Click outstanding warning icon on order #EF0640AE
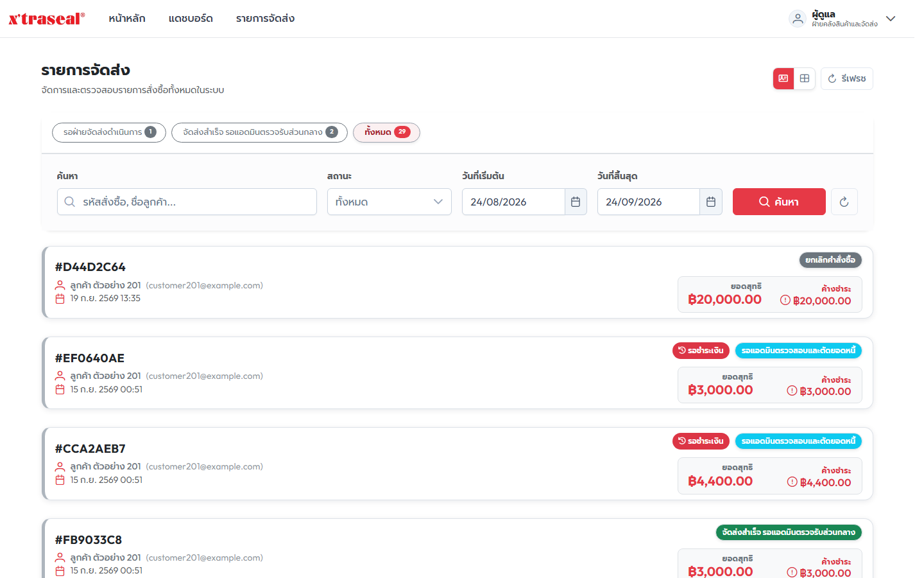924x578 pixels. [792, 390]
